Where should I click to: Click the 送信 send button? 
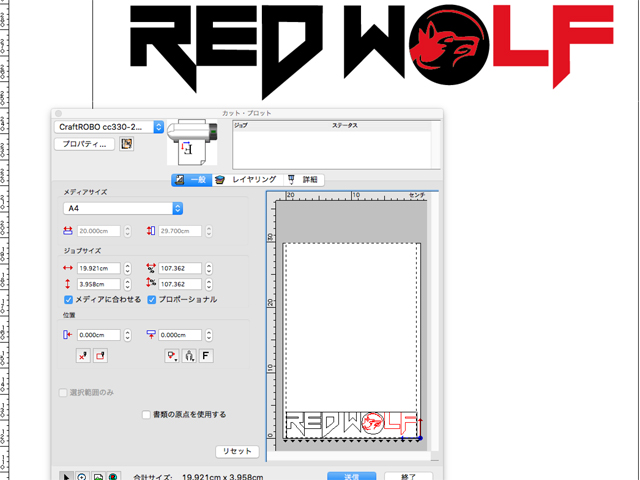[351, 476]
